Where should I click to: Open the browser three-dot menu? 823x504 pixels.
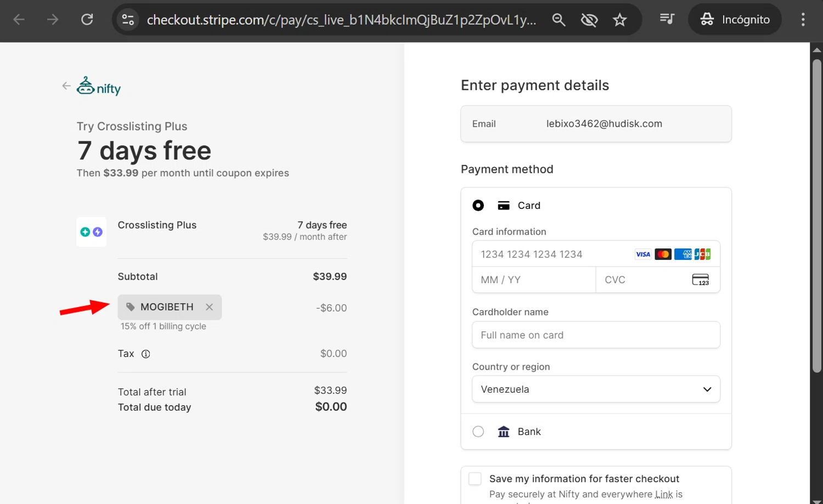803,20
